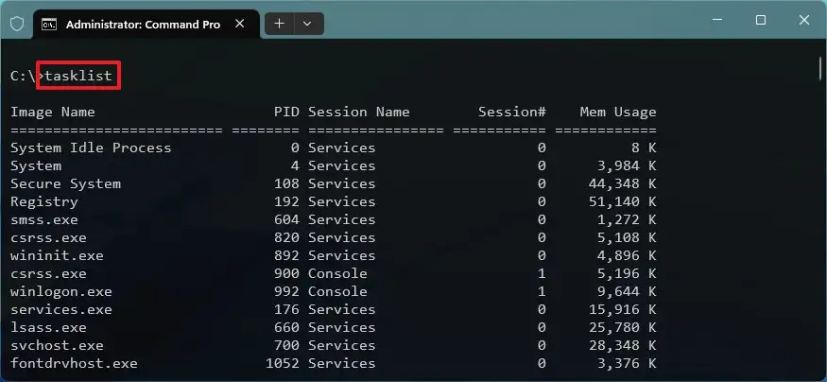Click the PID column header

pyautogui.click(x=286, y=112)
